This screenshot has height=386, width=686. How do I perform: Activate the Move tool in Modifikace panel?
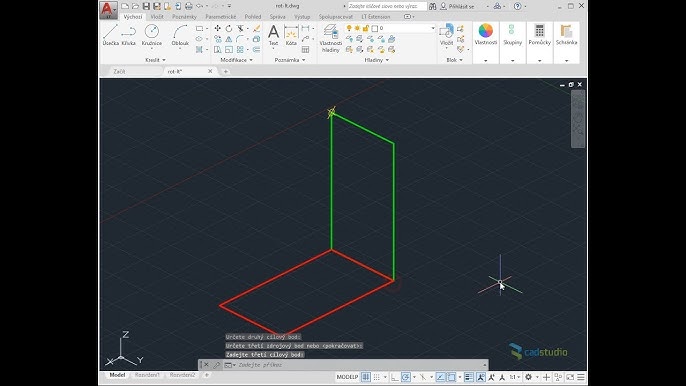click(x=217, y=28)
